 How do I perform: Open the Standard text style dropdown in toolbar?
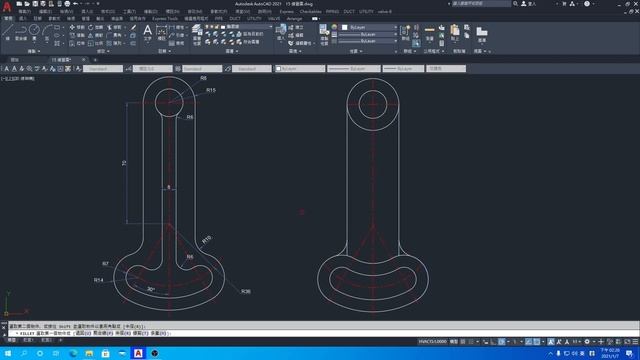click(103, 69)
